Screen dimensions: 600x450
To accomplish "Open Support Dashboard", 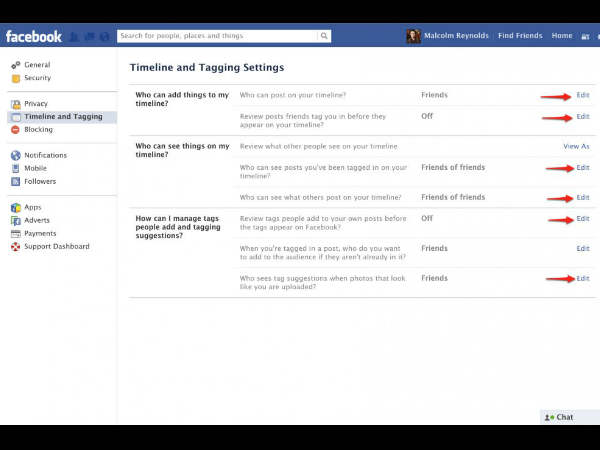I will 57,246.
